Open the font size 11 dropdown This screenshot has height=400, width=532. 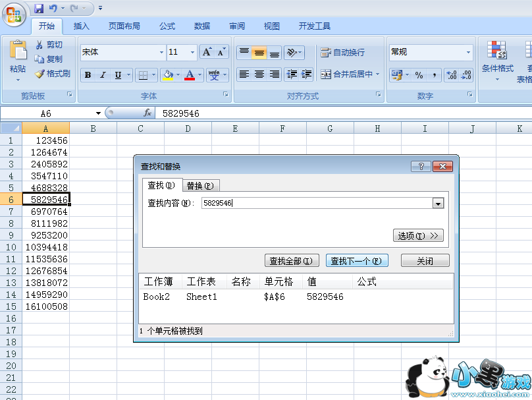pyautogui.click(x=193, y=52)
